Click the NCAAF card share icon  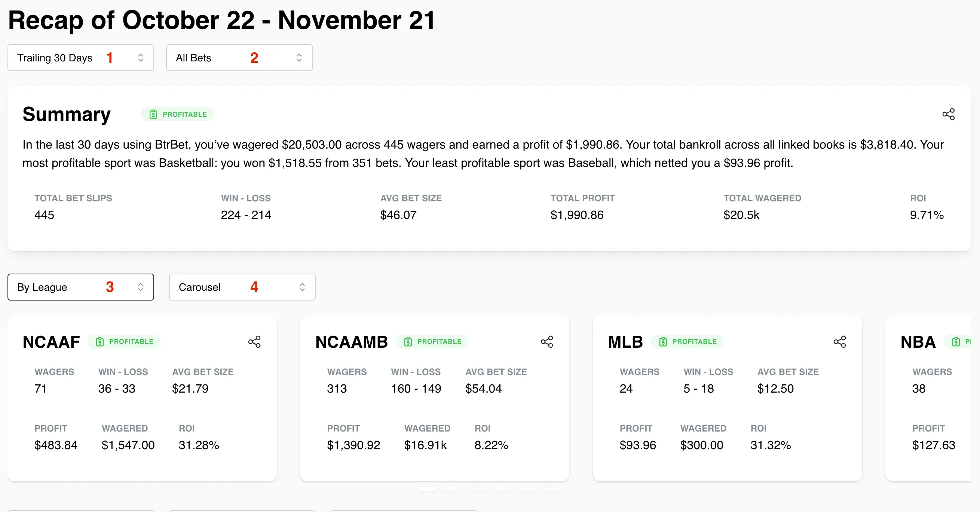point(254,341)
